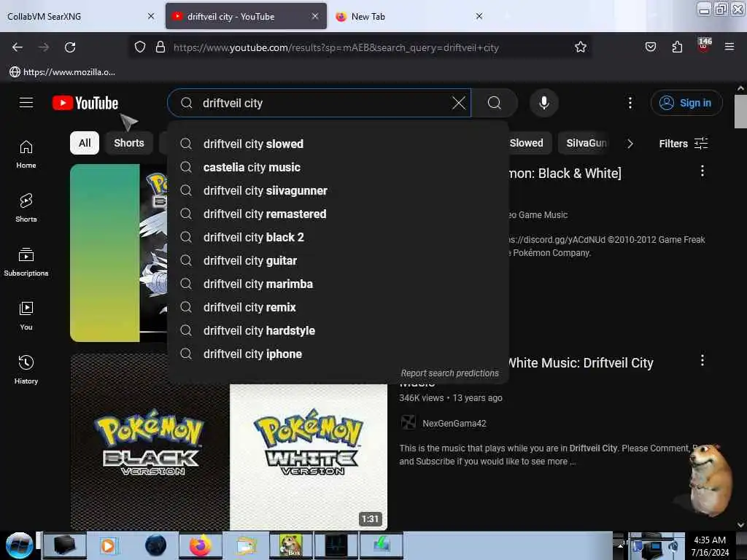Open the media player taskbar icon

coord(108,545)
